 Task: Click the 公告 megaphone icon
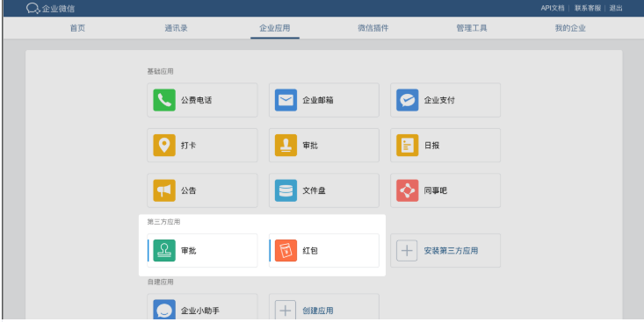164,190
